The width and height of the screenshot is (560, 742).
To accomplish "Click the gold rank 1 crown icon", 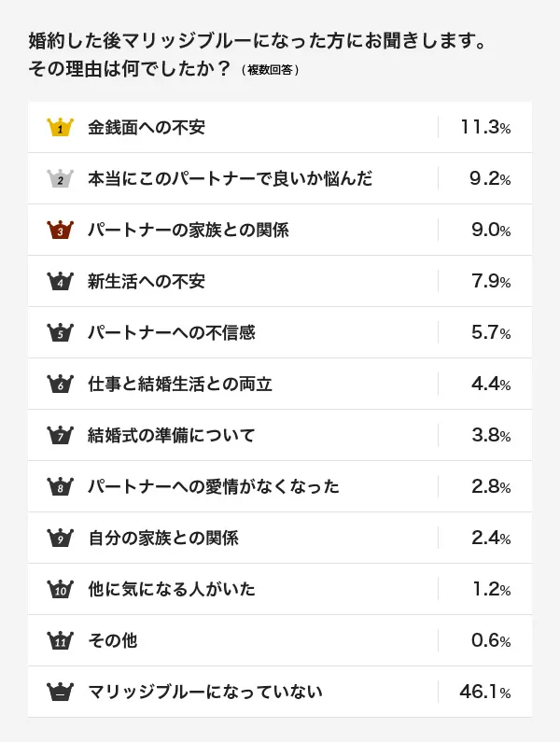I will click(60, 127).
